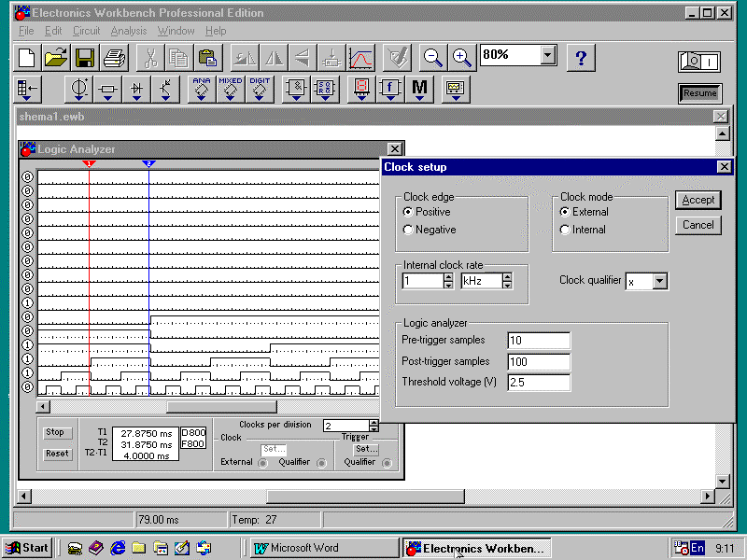The image size is (747, 560).
Task: Open the Windows Start menu
Action: click(x=28, y=548)
